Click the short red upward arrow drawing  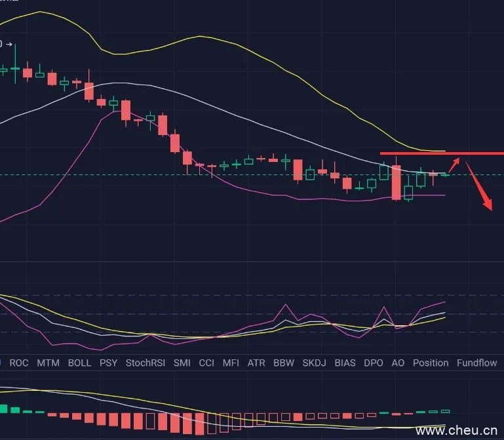[x=454, y=165]
